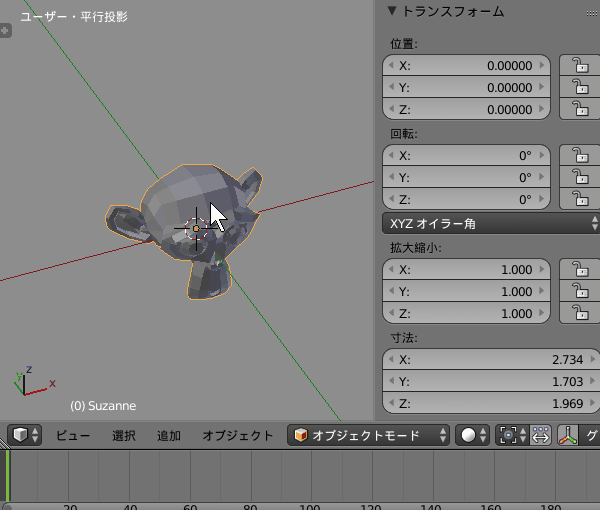Screen dimensions: 600x510
Task: Decrease scale X with left arrow
Action: pyautogui.click(x=391, y=269)
